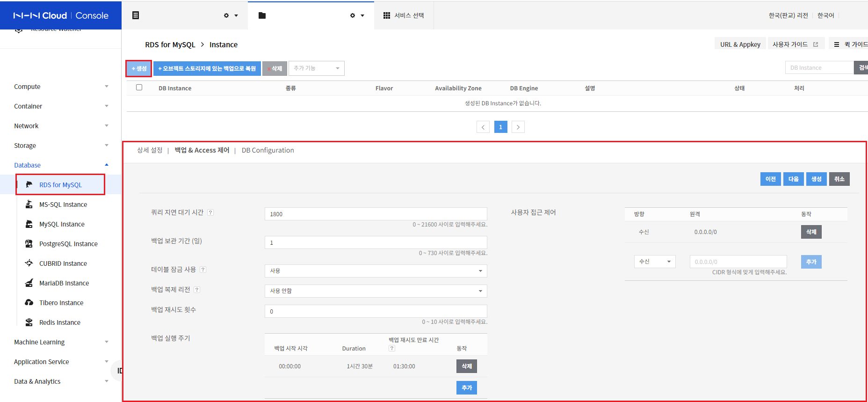Click 추가 under backup schedule

pos(467,388)
